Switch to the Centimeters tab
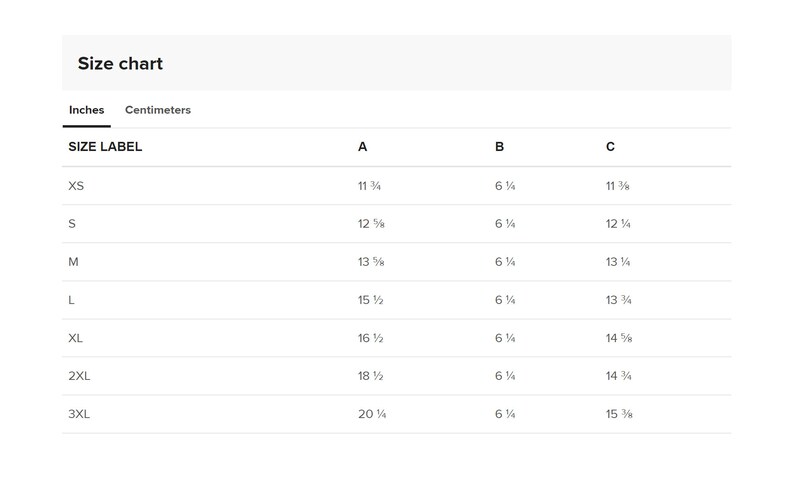 tap(157, 110)
